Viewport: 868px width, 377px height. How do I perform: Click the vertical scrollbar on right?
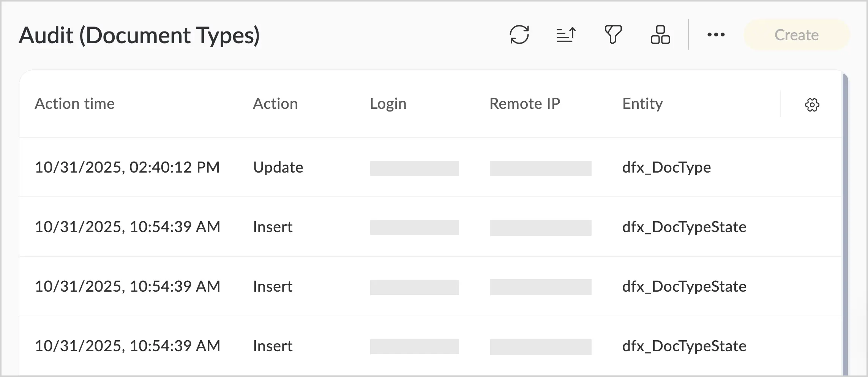[x=845, y=224]
